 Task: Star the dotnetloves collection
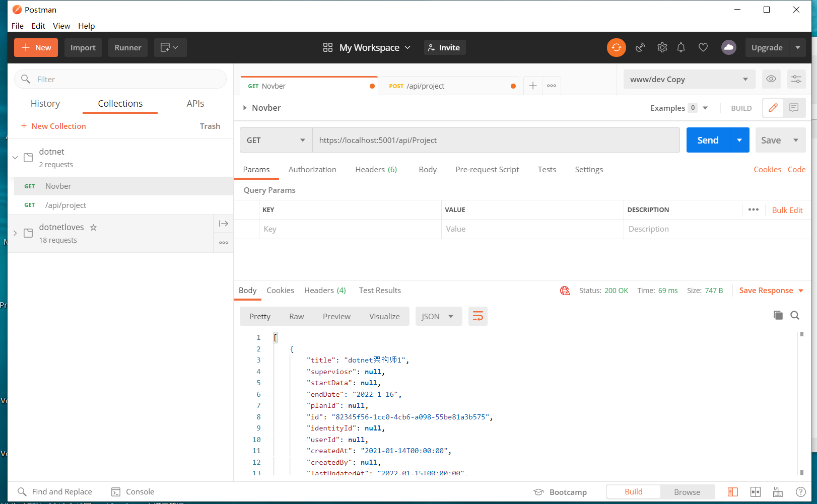click(93, 228)
